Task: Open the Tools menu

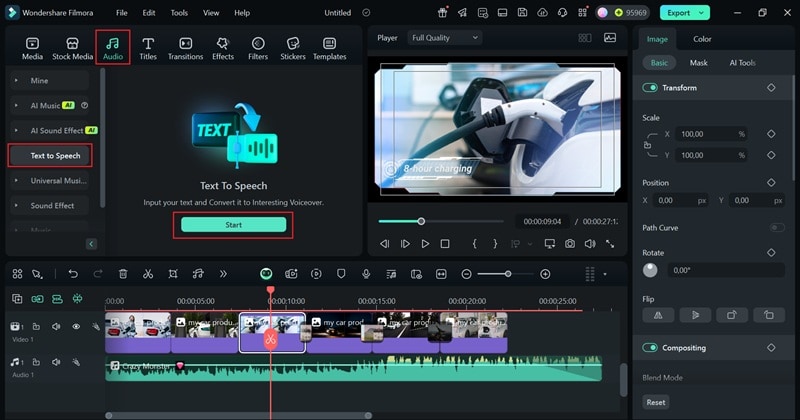Action: (179, 13)
